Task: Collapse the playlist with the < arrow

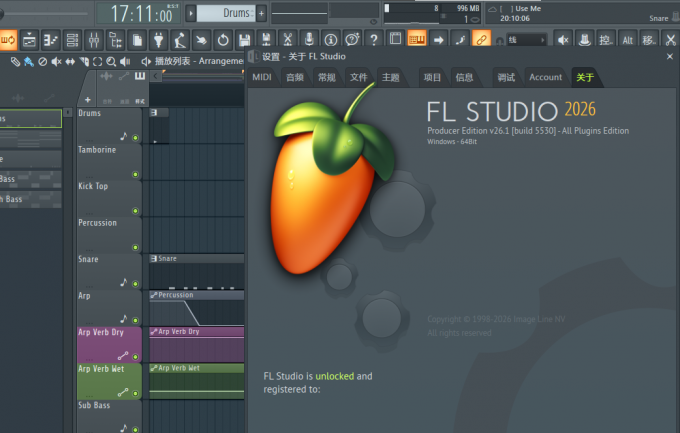Action: pyautogui.click(x=155, y=76)
